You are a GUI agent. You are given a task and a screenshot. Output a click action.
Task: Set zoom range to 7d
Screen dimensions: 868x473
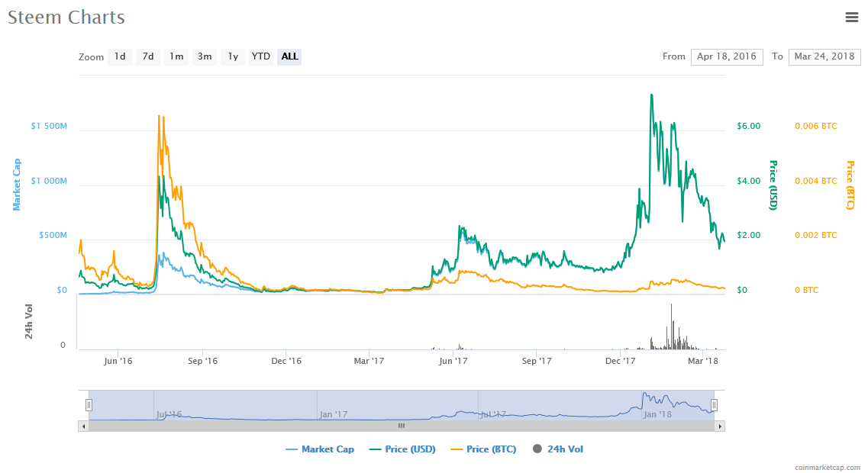pos(148,56)
